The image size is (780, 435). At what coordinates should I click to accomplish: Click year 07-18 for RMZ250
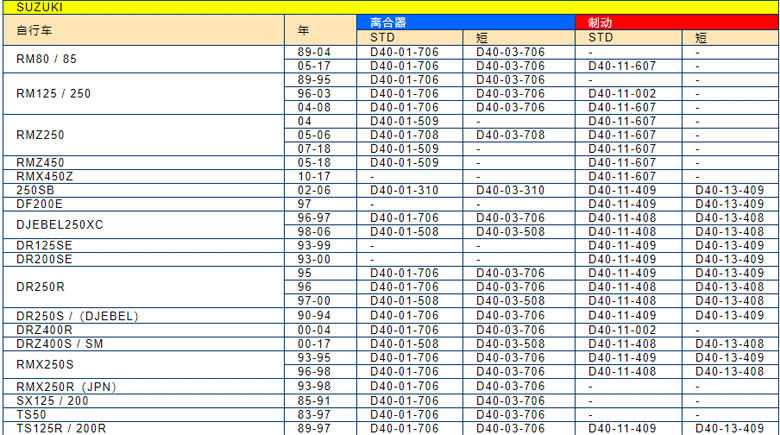(314, 149)
